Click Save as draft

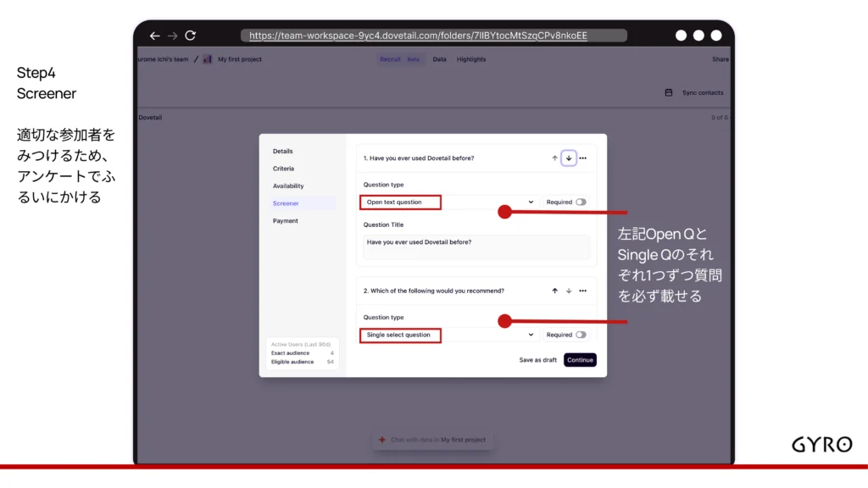coord(538,360)
